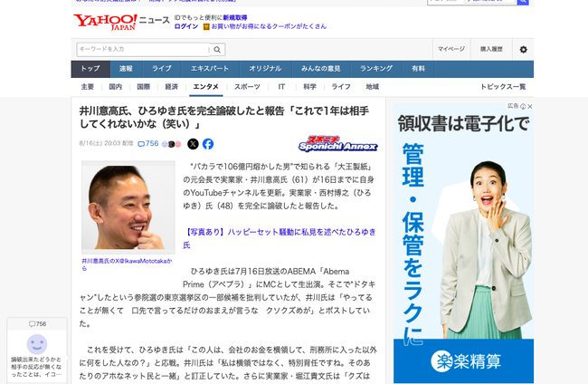Open settings gear icon
The image size is (588, 384).
pos(523,49)
